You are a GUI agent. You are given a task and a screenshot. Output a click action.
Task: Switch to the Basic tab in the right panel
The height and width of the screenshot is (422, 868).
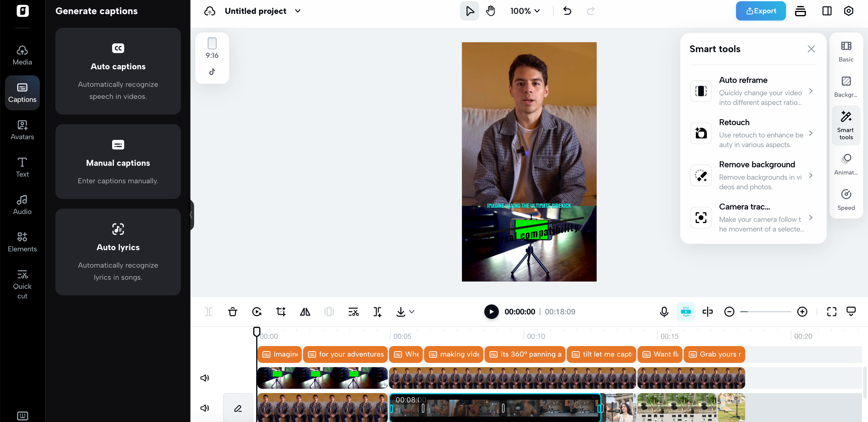[846, 51]
